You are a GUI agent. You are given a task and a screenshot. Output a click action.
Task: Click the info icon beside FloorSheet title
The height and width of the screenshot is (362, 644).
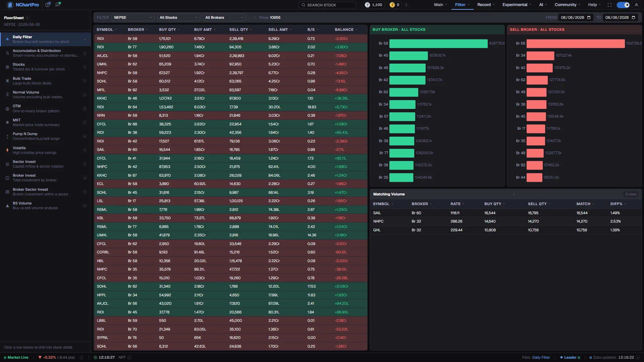(28, 18)
